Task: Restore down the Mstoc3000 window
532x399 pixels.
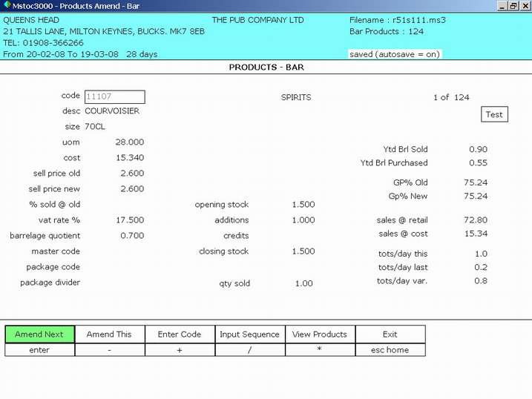Action: pos(513,6)
